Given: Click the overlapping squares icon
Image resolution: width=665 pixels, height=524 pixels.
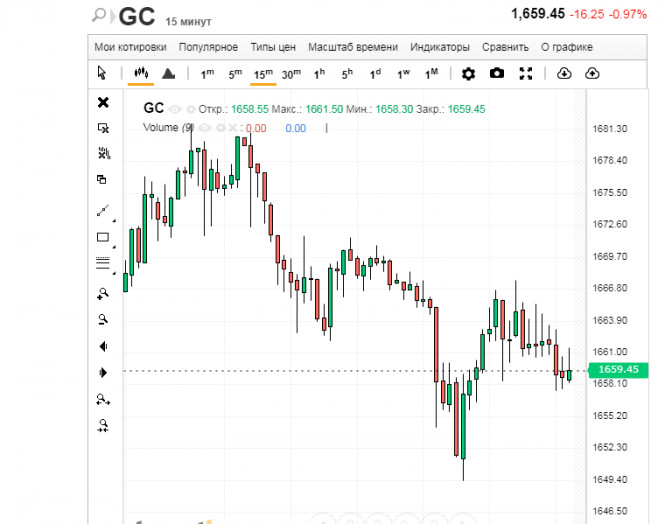Looking at the screenshot, I should 102,179.
